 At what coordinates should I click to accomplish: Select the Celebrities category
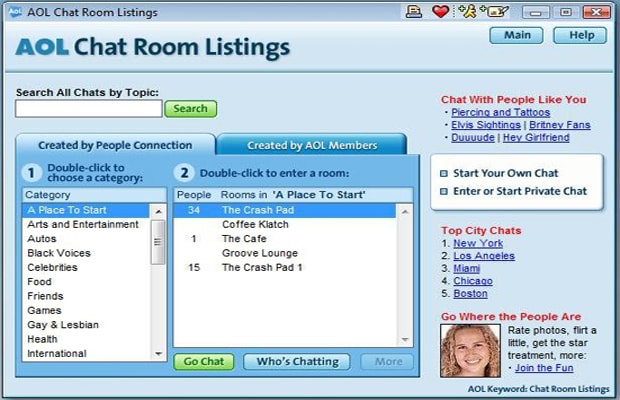pyautogui.click(x=86, y=268)
